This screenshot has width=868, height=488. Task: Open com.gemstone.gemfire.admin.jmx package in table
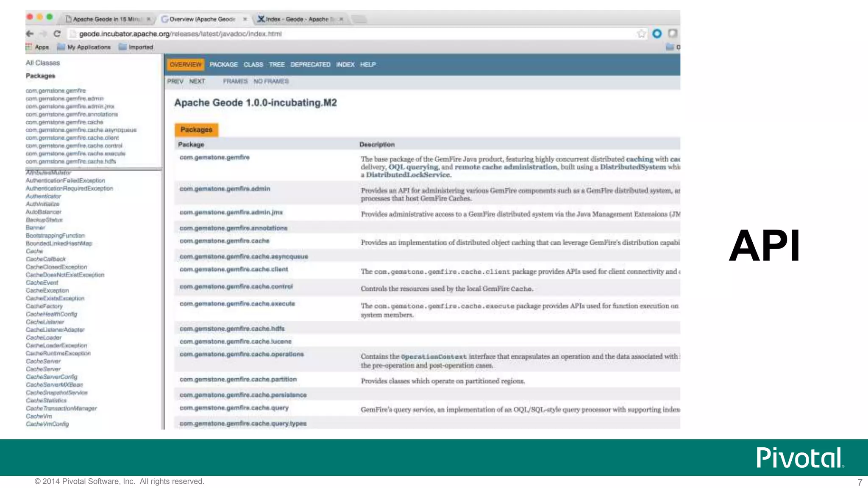coord(231,212)
